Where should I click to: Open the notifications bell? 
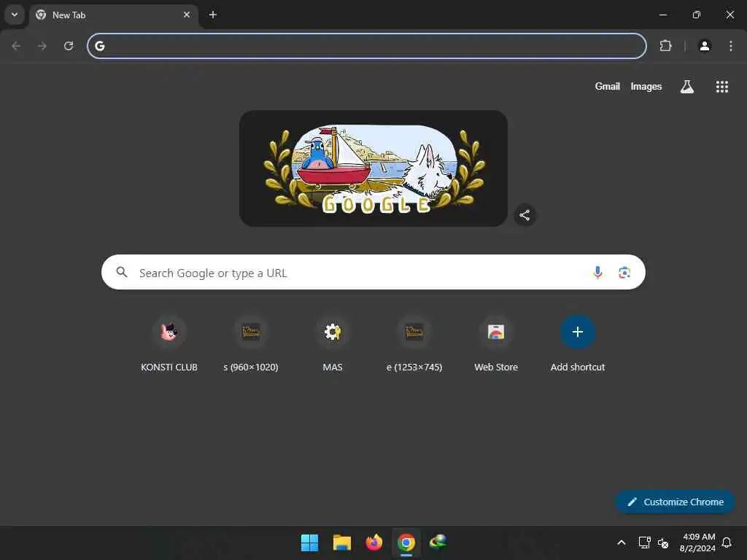(727, 542)
